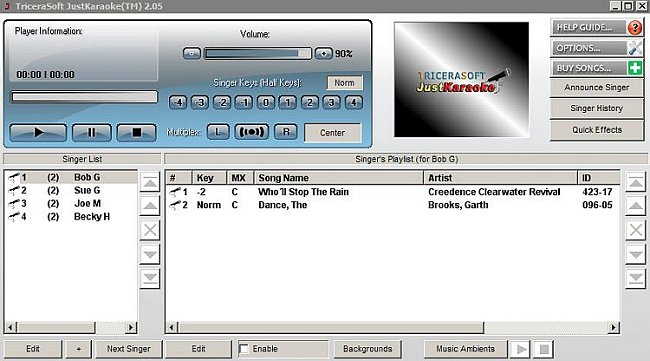Image resolution: width=650 pixels, height=361 pixels.
Task: Set singer key to minus 2
Action: [x=222, y=102]
